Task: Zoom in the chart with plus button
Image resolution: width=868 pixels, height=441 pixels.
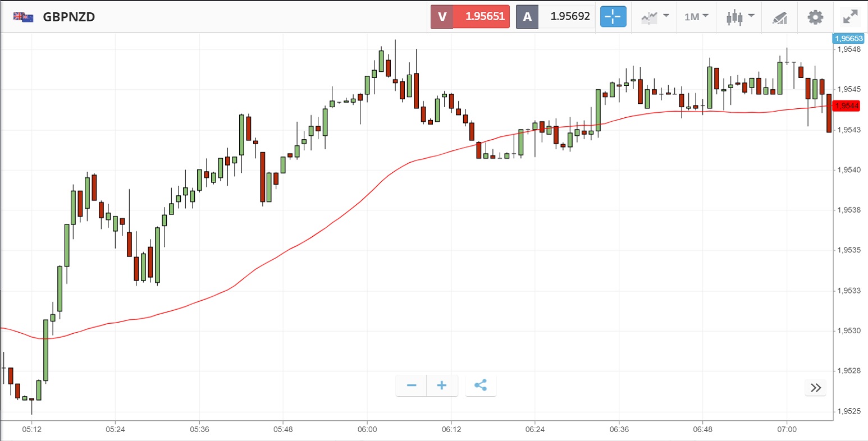Action: 442,385
